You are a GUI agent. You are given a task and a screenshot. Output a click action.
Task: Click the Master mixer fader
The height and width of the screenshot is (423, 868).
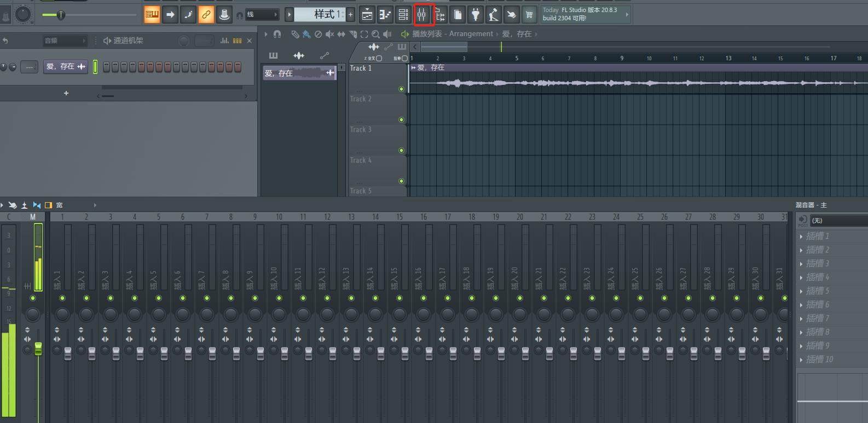click(38, 348)
